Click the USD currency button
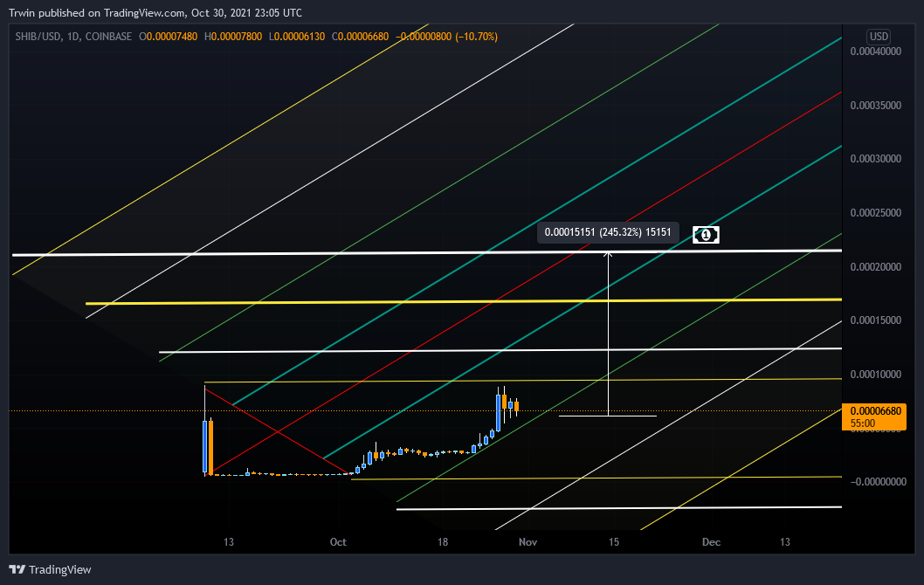 coord(879,37)
